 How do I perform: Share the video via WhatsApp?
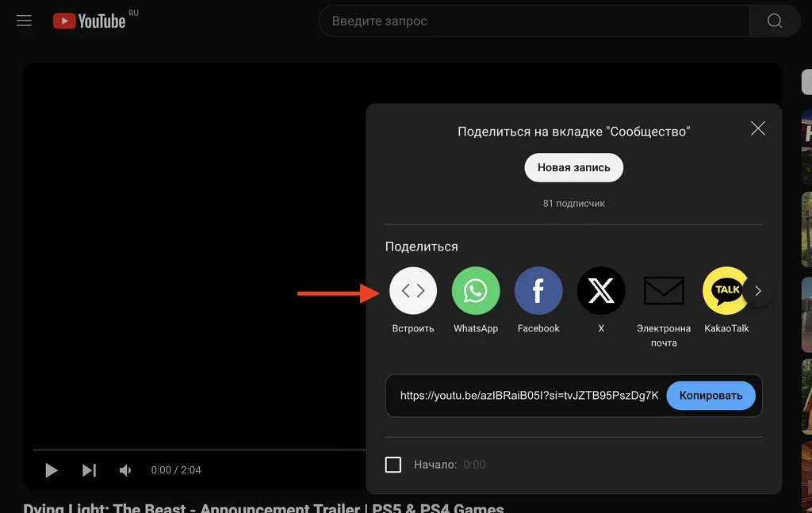pos(476,290)
